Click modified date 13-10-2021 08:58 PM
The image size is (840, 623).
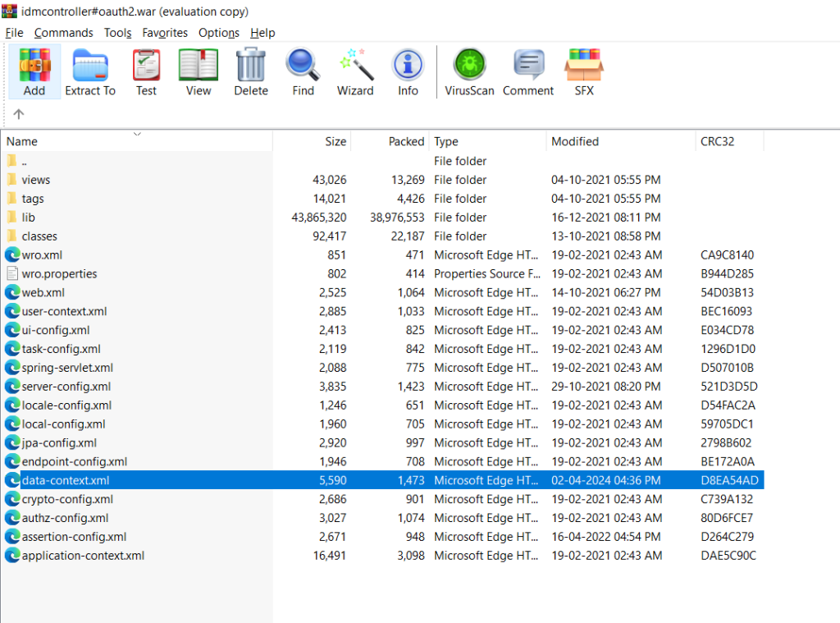(606, 236)
